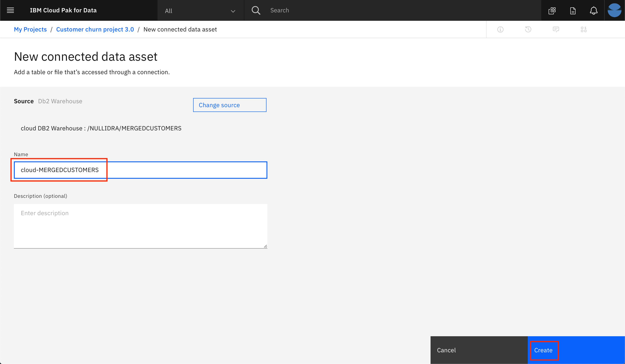Navigate to My Projects link
The height and width of the screenshot is (364, 625).
tap(30, 29)
